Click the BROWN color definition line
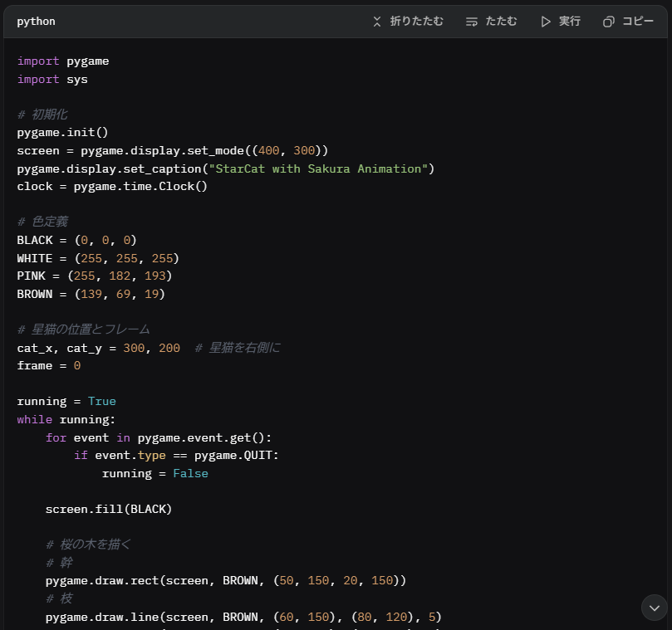The height and width of the screenshot is (630, 672). coord(90,294)
